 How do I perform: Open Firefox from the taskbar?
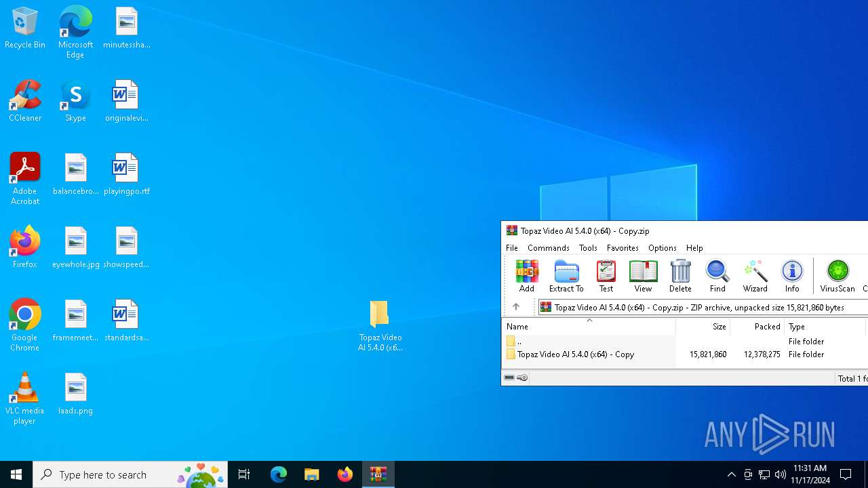[344, 474]
